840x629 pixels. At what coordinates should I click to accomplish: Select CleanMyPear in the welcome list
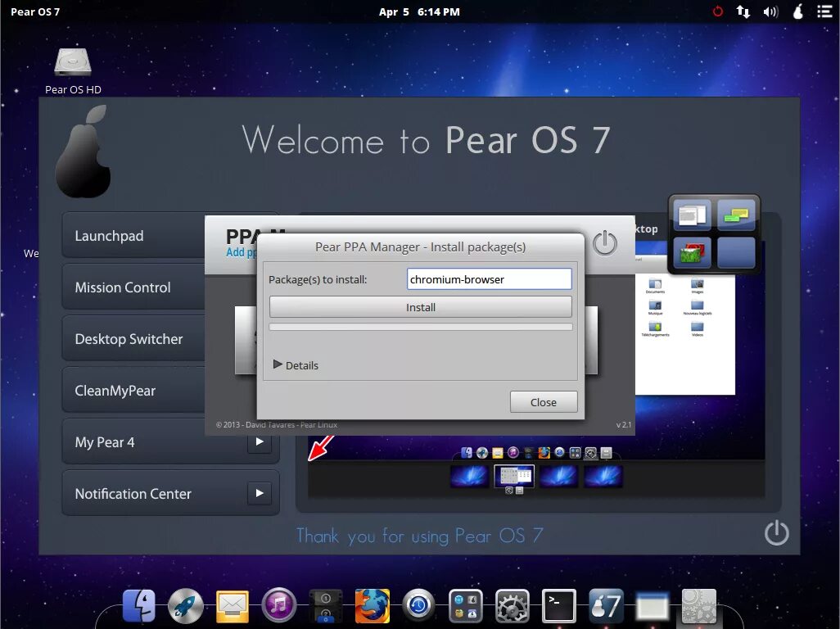point(133,390)
